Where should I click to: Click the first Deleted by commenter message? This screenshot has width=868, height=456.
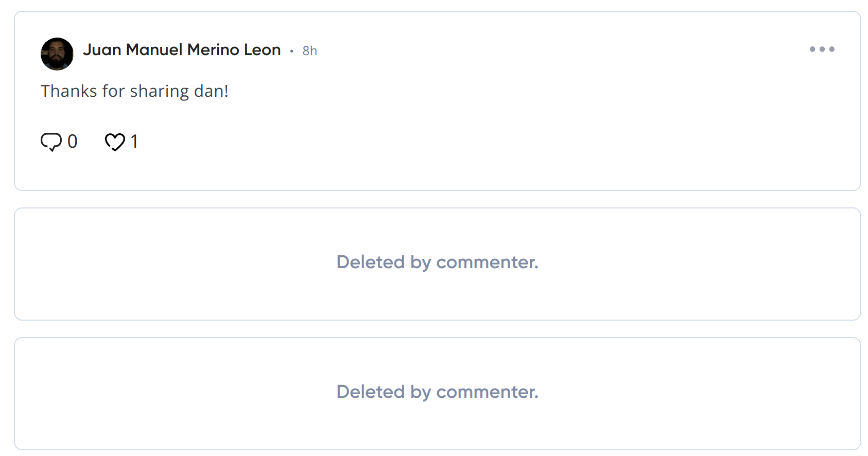click(x=438, y=262)
